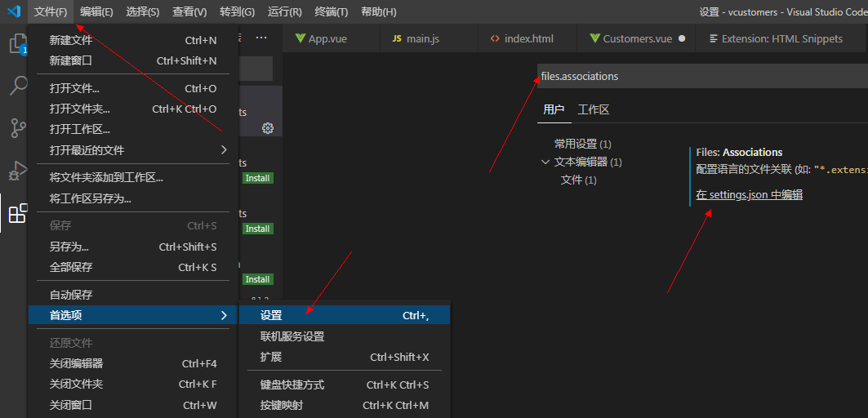Choose 将文件夹添加到工作区... entry
868x418 pixels.
(133, 178)
